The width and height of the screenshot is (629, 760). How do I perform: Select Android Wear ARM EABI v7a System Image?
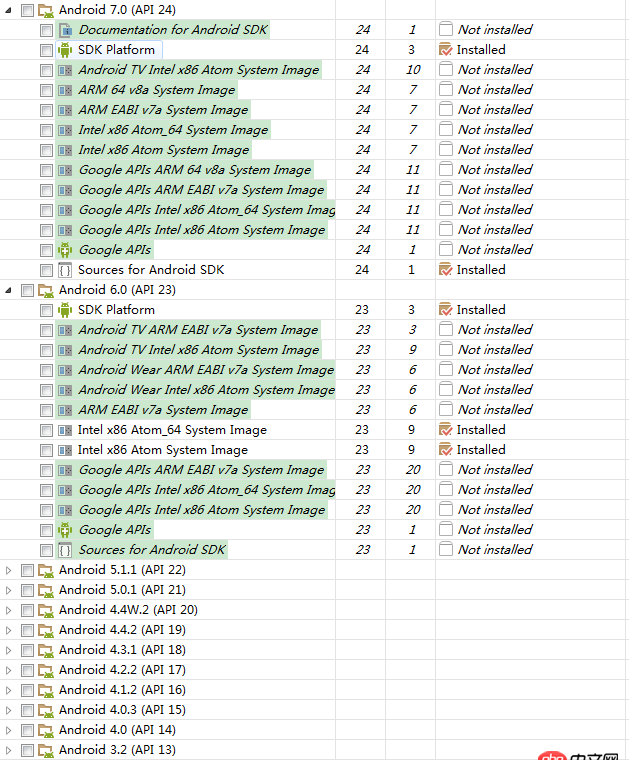(206, 370)
